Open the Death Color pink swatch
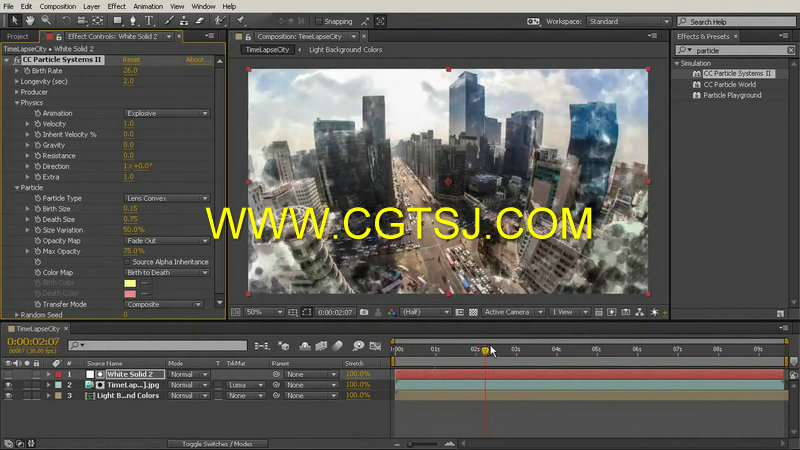This screenshot has height=450, width=800. click(130, 294)
